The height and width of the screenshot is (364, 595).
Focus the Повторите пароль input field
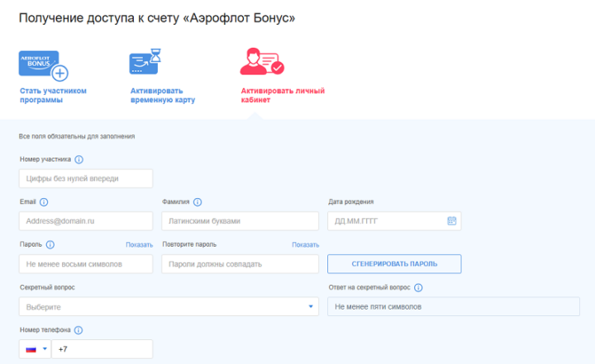(x=240, y=264)
